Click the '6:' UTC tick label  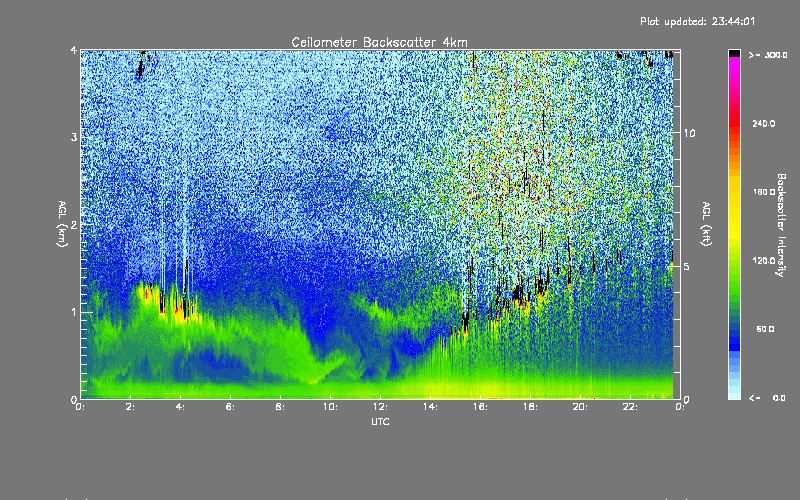231,407
